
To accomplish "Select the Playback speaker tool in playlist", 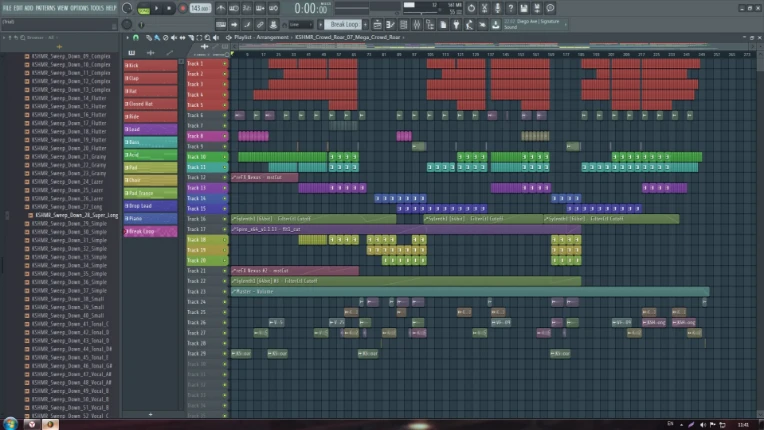I will [216, 37].
